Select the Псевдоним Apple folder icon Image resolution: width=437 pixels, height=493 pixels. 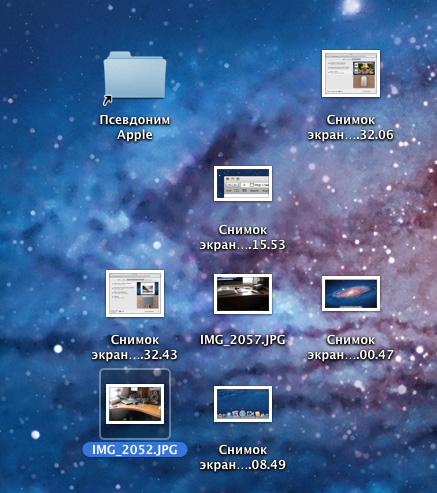(135, 76)
